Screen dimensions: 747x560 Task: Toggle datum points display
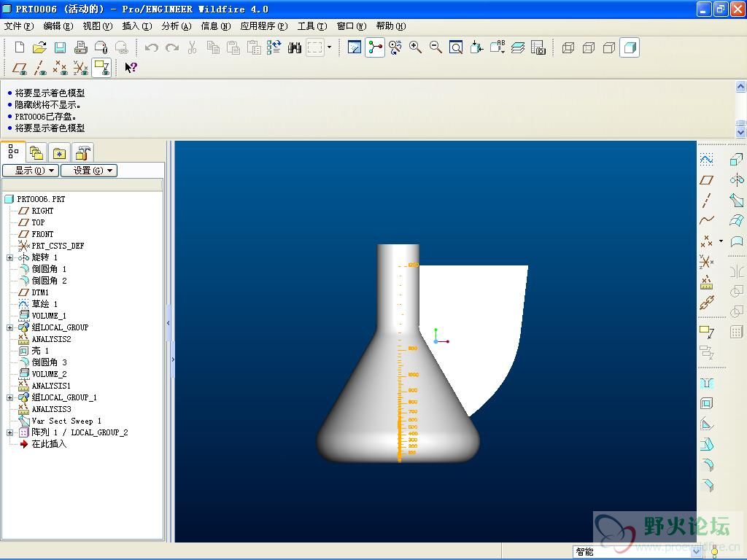click(60, 68)
